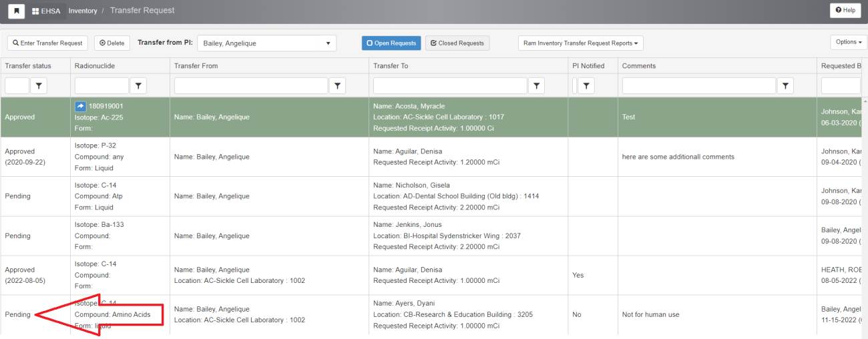Switch the view to Closed Requests
The width and height of the screenshot is (868, 339).
457,43
